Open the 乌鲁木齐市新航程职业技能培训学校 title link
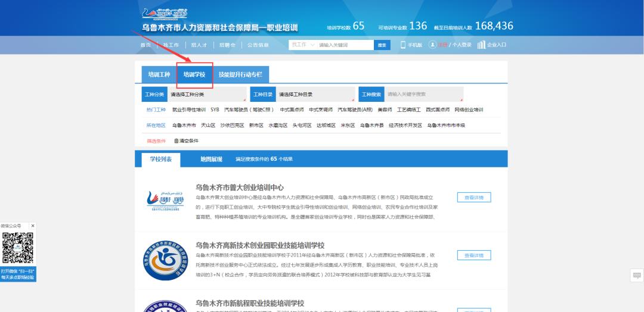644x312 pixels. point(250,304)
